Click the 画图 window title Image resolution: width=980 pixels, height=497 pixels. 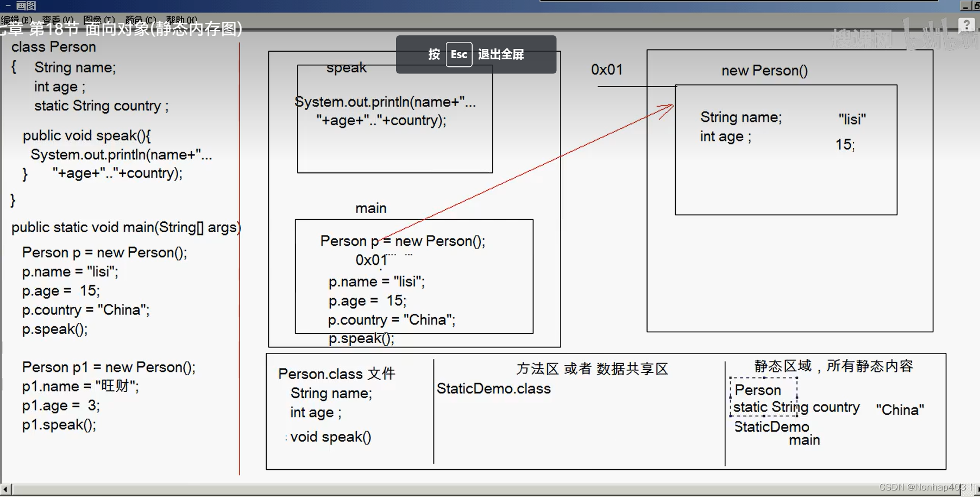(x=26, y=6)
